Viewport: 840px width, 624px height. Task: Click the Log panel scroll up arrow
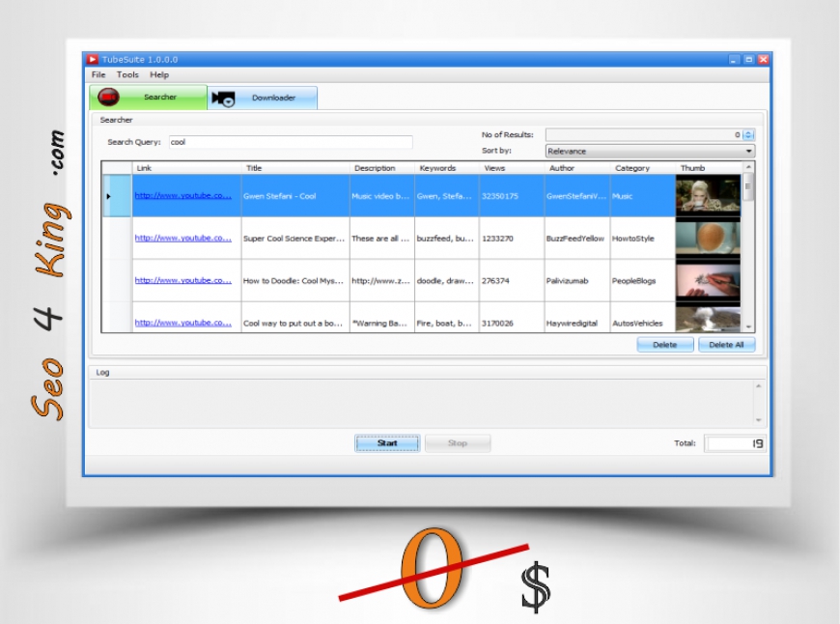(x=758, y=386)
